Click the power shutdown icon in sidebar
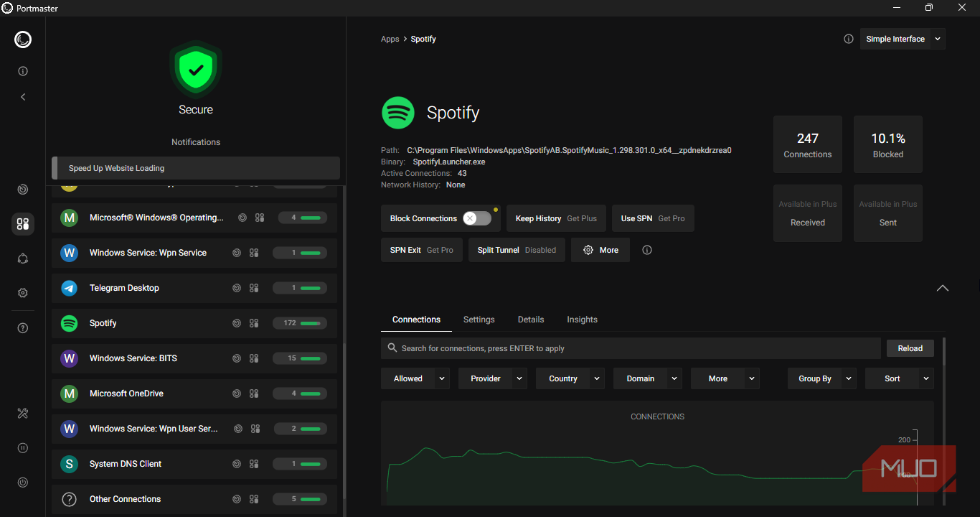This screenshot has height=517, width=980. (x=23, y=483)
